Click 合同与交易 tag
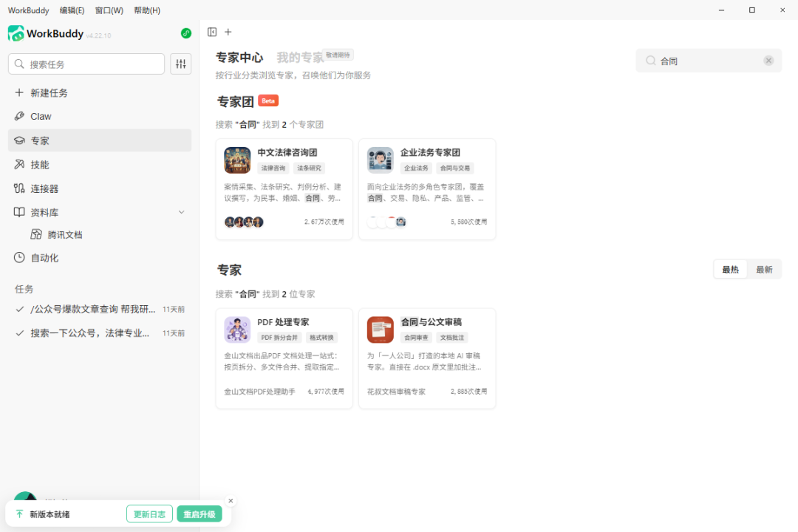This screenshot has height=532, width=798. (x=455, y=168)
